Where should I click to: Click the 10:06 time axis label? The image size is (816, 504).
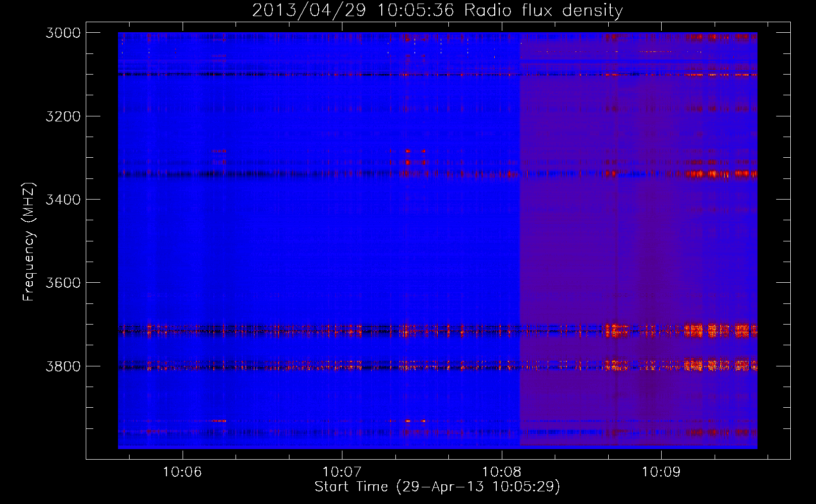(x=182, y=472)
